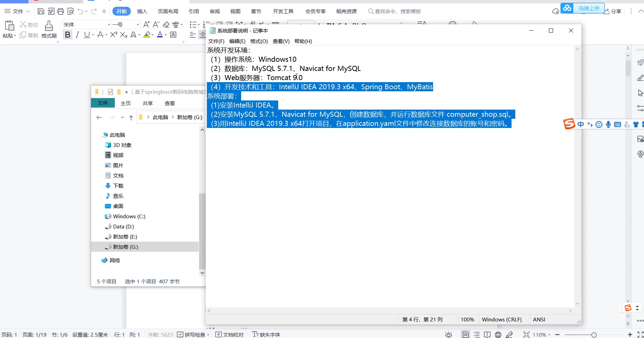Toggle italic formatting in WPS
This screenshot has height=338, width=644.
pyautogui.click(x=77, y=35)
